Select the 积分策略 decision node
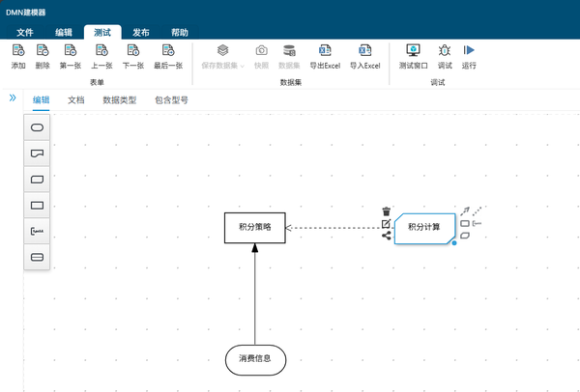 coord(255,228)
